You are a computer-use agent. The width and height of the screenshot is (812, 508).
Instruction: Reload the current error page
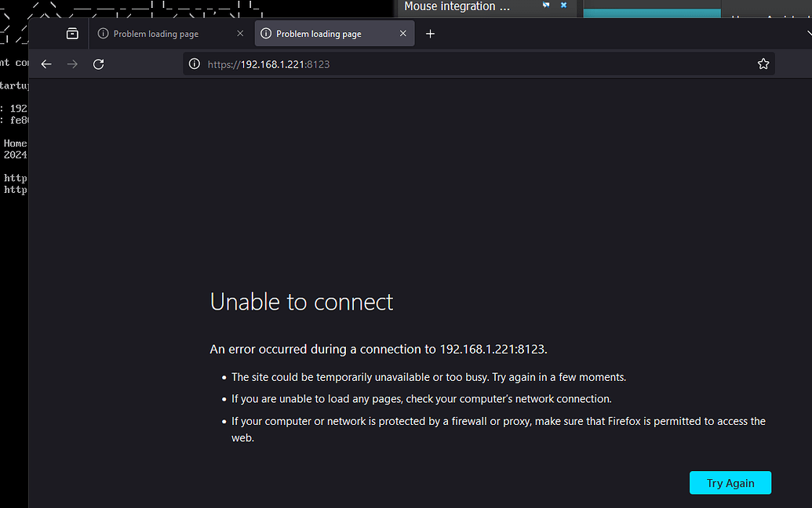98,63
